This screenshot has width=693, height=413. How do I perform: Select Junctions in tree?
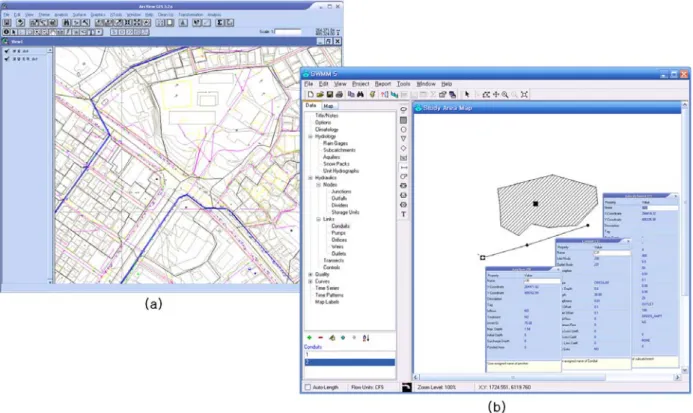click(341, 191)
